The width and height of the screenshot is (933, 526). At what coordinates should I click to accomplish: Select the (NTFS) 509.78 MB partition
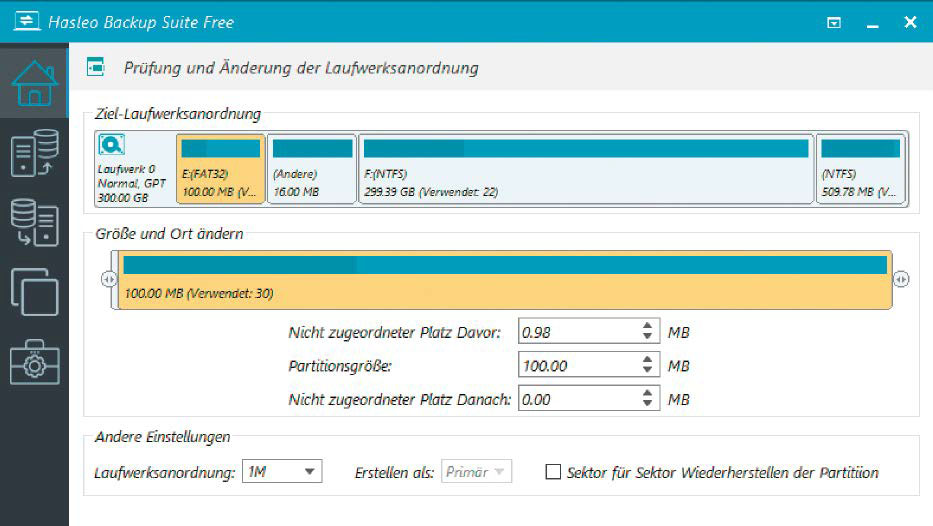tap(860, 169)
